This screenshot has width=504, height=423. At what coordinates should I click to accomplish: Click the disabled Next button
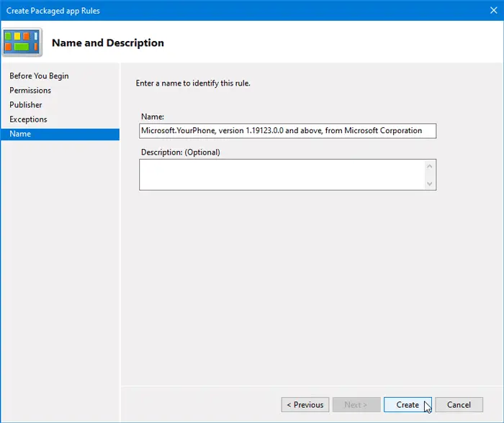[356, 405]
